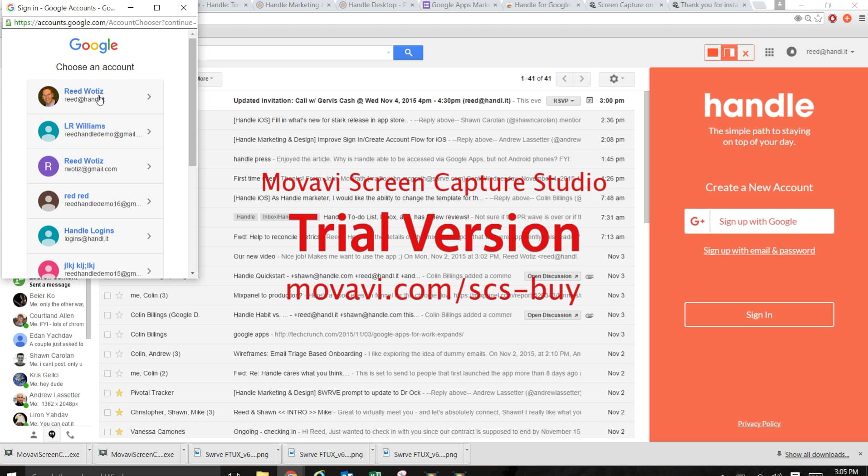The height and width of the screenshot is (476, 868).
Task: Open the Google apps grid launcher
Action: tap(769, 52)
